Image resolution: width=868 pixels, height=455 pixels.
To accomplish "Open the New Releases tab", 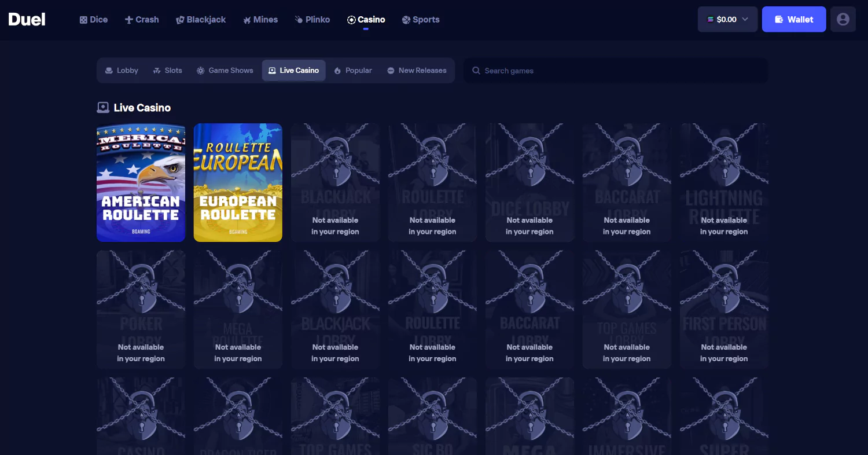I will click(x=417, y=71).
